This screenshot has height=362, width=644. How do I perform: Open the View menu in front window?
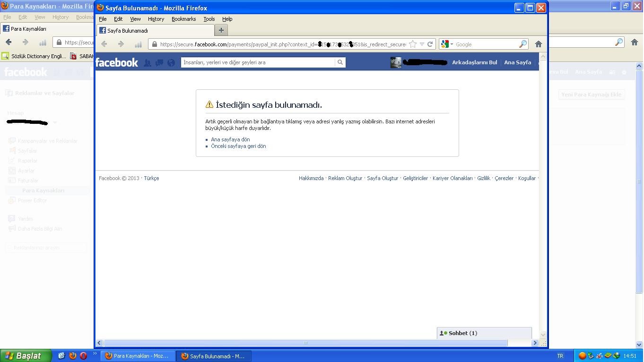click(135, 19)
